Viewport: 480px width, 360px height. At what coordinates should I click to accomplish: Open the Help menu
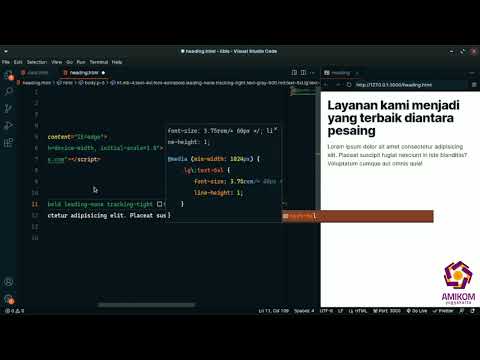pos(117,62)
